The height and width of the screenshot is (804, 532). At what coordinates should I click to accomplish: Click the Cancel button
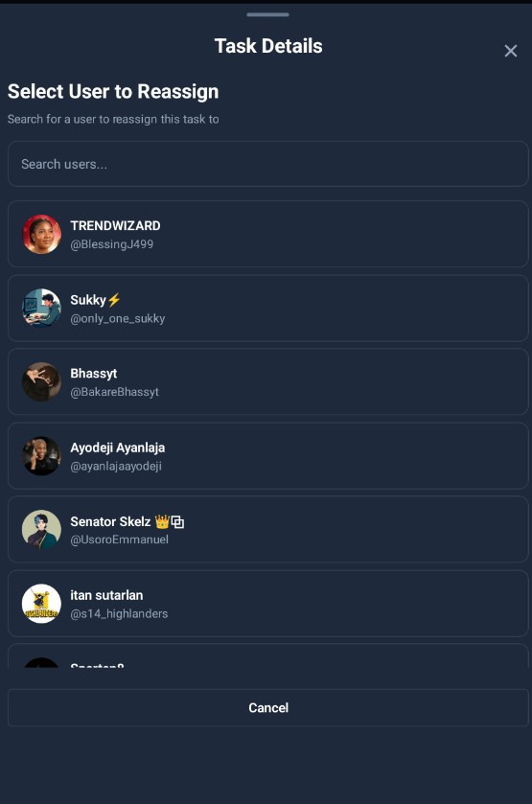(267, 707)
